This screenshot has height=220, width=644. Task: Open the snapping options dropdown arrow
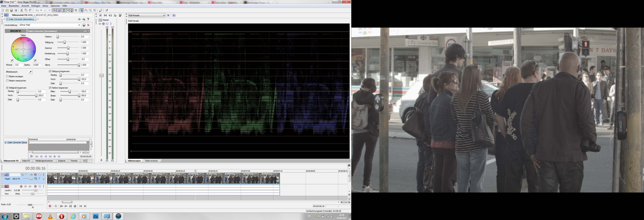click(68, 10)
